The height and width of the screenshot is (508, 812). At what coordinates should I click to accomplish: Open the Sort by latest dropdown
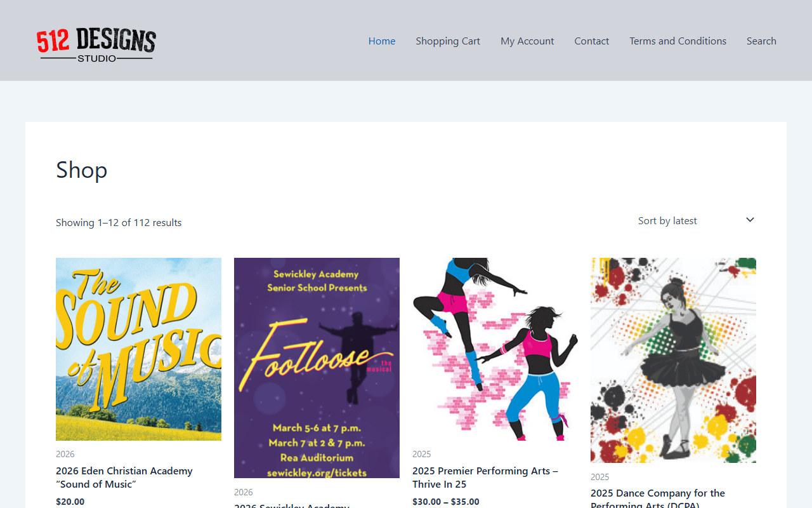pyautogui.click(x=696, y=220)
